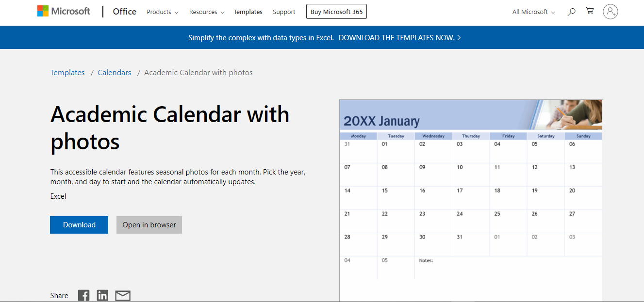This screenshot has width=644, height=302.
Task: Go to Calendars breadcrumb link
Action: pyautogui.click(x=115, y=73)
